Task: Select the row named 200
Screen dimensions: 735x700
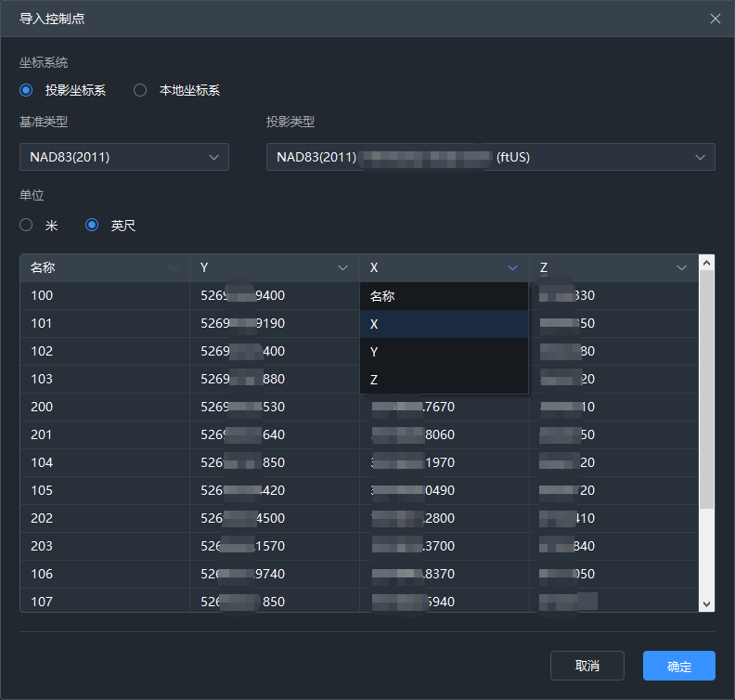Action: click(104, 407)
